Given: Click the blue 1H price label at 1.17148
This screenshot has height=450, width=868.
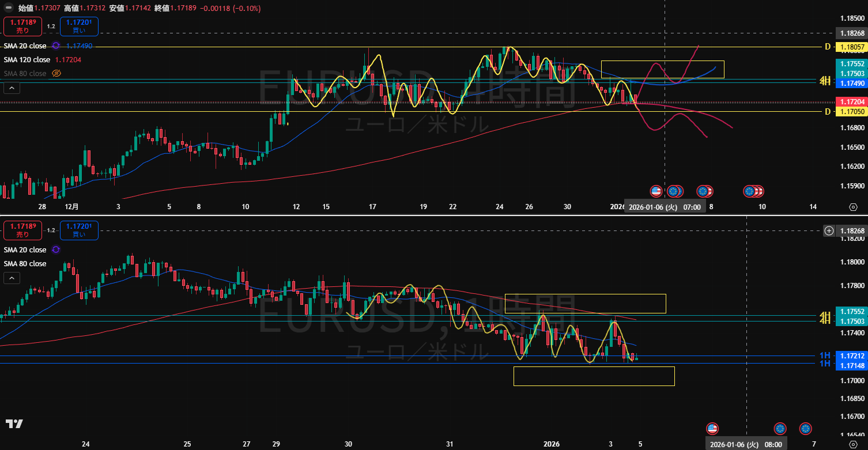Looking at the screenshot, I should pyautogui.click(x=851, y=364).
